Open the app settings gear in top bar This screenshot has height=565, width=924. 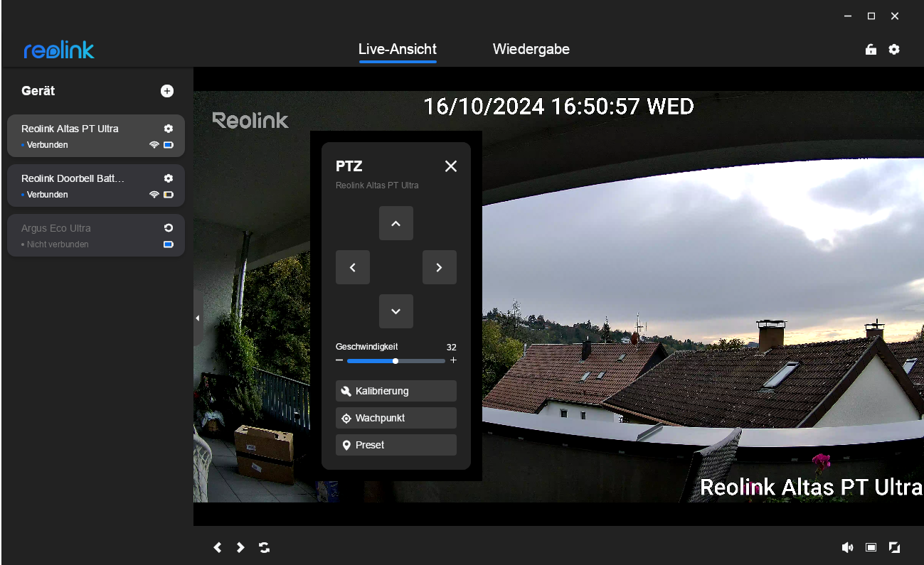pos(894,50)
